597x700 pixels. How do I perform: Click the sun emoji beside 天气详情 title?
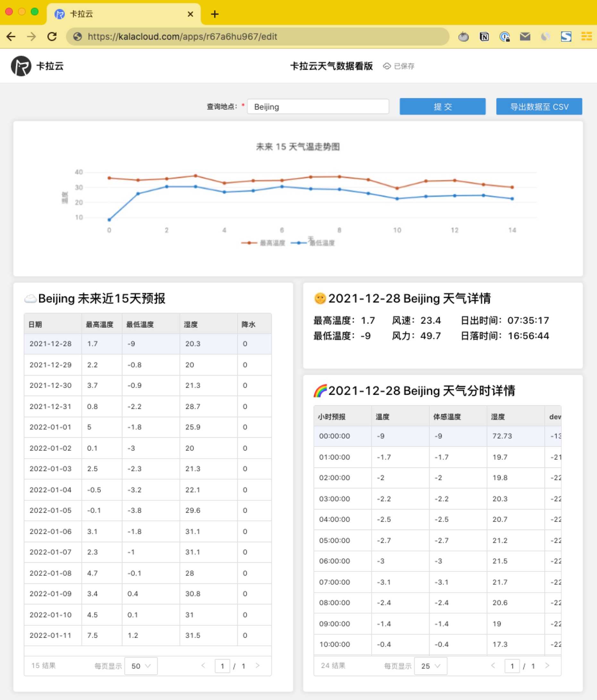click(x=320, y=299)
